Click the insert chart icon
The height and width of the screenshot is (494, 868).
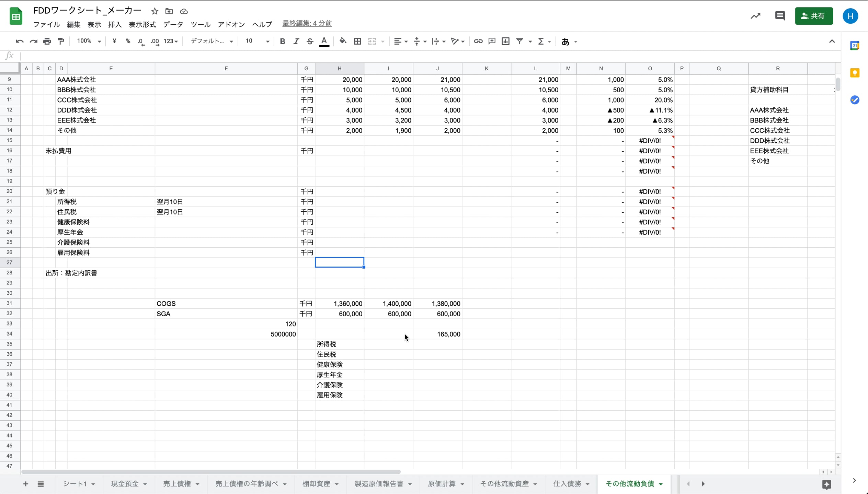click(505, 41)
